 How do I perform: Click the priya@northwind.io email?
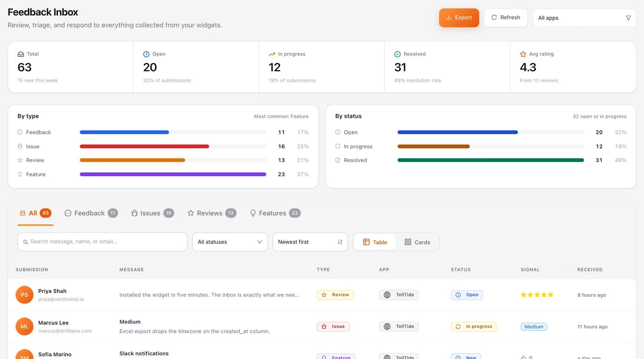click(61, 299)
